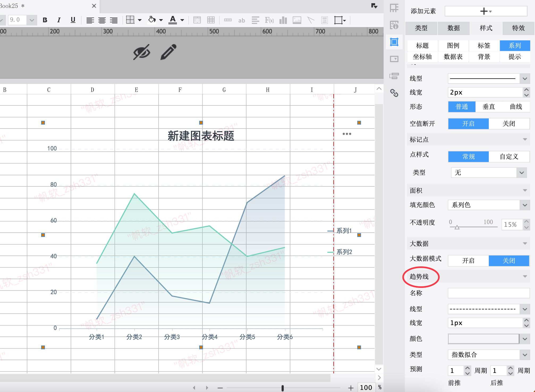This screenshot has height=392, width=535.
Task: Select 常规 point style
Action: coord(468,157)
